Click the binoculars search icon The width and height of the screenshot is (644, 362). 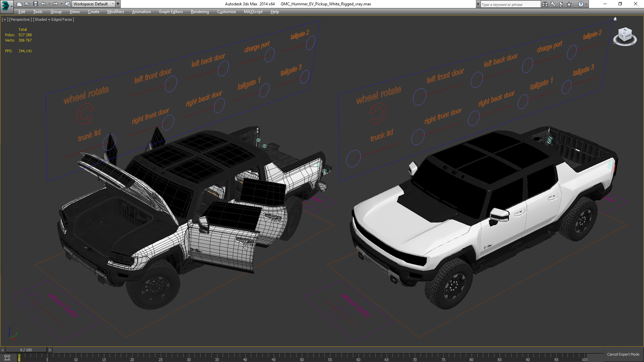point(545,4)
